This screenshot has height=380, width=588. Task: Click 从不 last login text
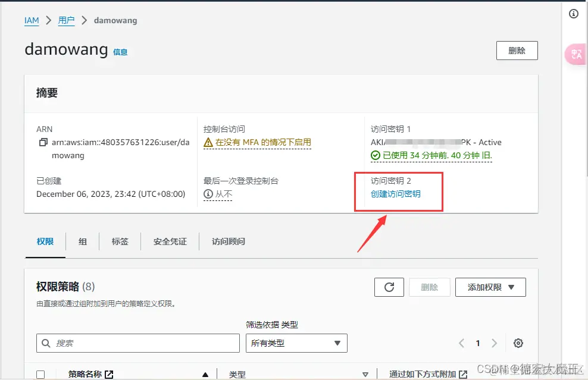(224, 194)
